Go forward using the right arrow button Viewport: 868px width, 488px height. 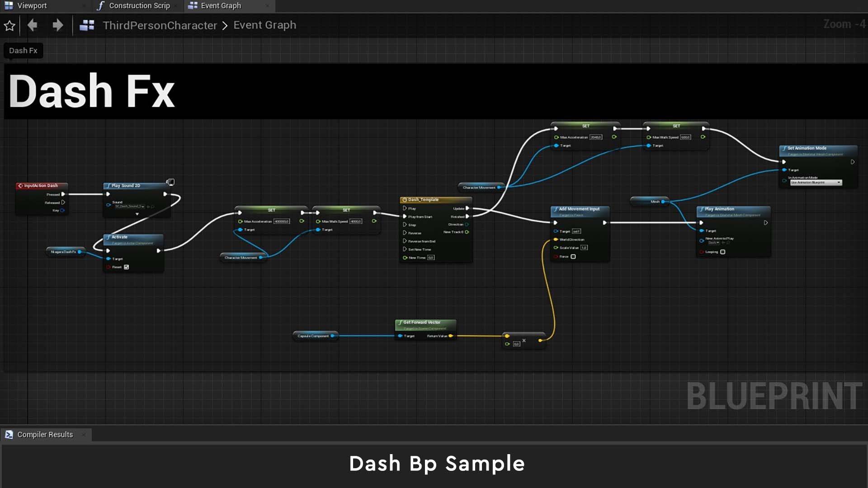pos(57,25)
